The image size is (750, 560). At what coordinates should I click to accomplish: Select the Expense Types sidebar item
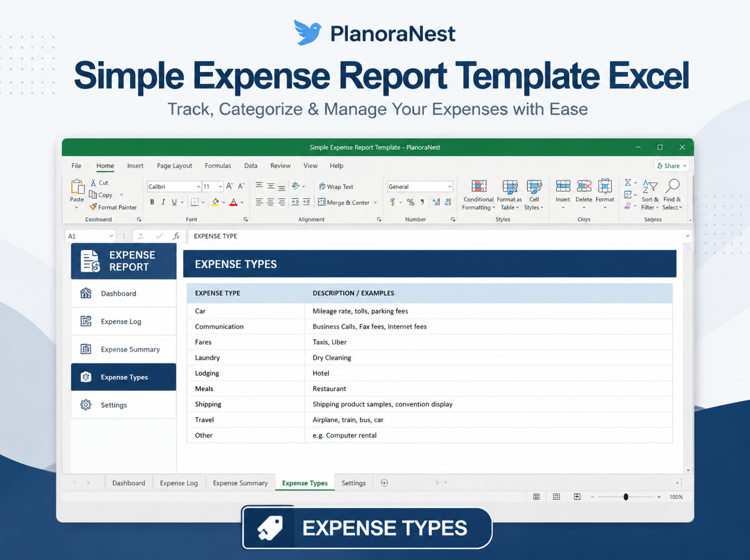(124, 377)
